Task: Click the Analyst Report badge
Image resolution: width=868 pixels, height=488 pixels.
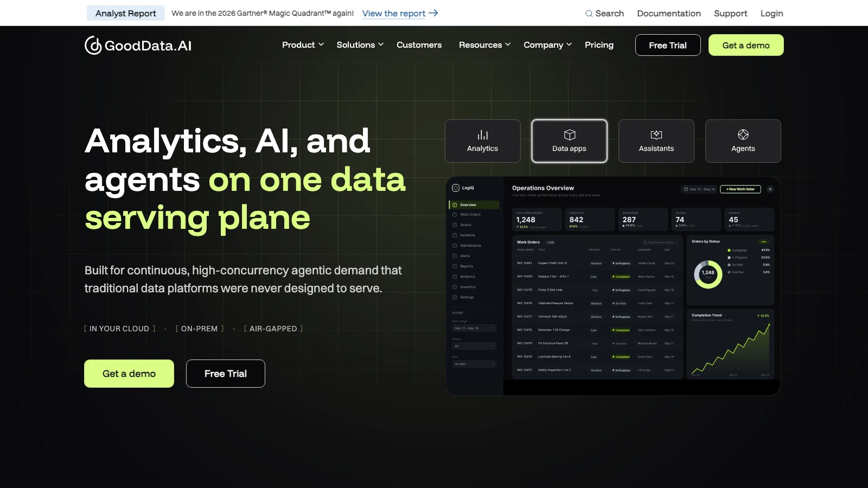Action: 126,14
